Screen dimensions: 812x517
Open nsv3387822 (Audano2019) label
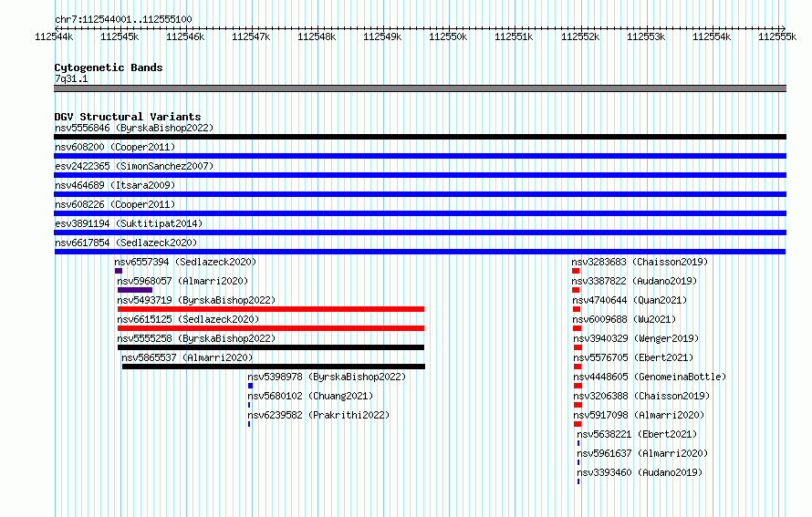pos(634,281)
